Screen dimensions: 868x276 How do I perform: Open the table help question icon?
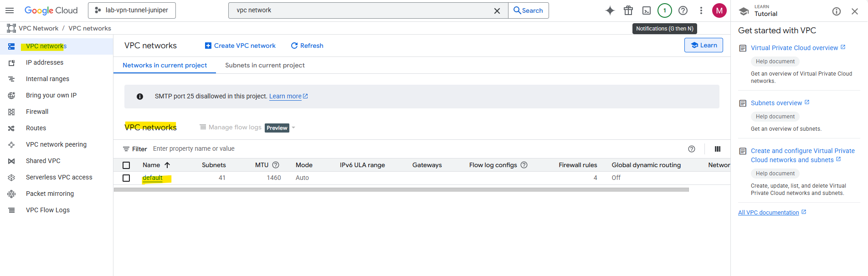(692, 149)
